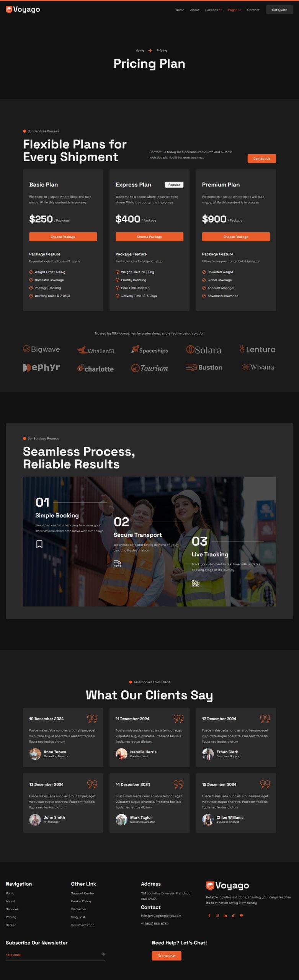This screenshot has width=299, height=980.
Task: Open the About menu item
Action: pos(195,10)
